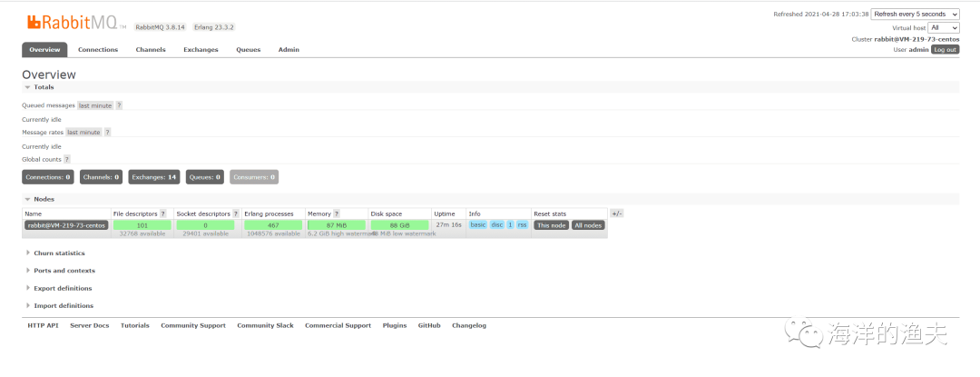This screenshot has height=377, width=980.
Task: Open Changelog footer link
Action: coord(469,326)
